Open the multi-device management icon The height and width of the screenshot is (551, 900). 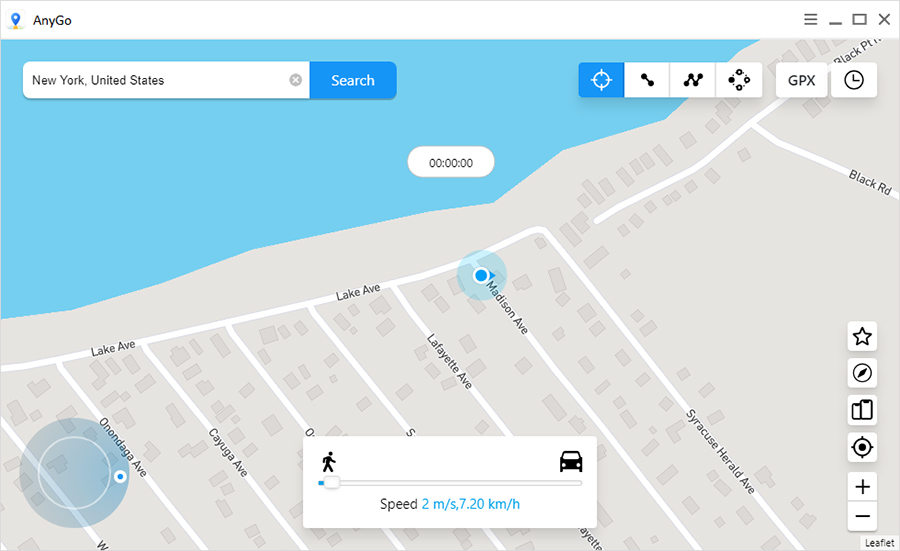(862, 410)
